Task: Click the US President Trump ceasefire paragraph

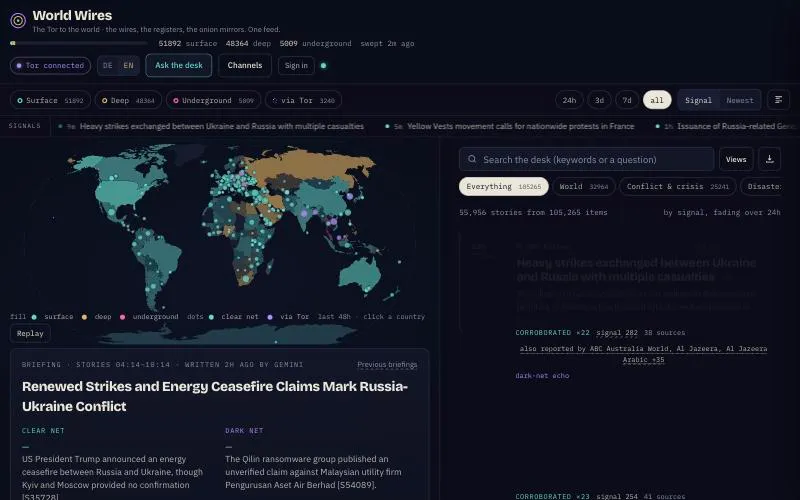Action: pyautogui.click(x=112, y=478)
